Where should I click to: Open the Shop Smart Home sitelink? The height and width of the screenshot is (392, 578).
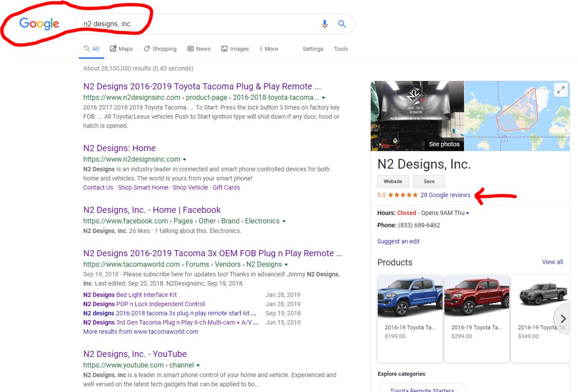(x=143, y=187)
